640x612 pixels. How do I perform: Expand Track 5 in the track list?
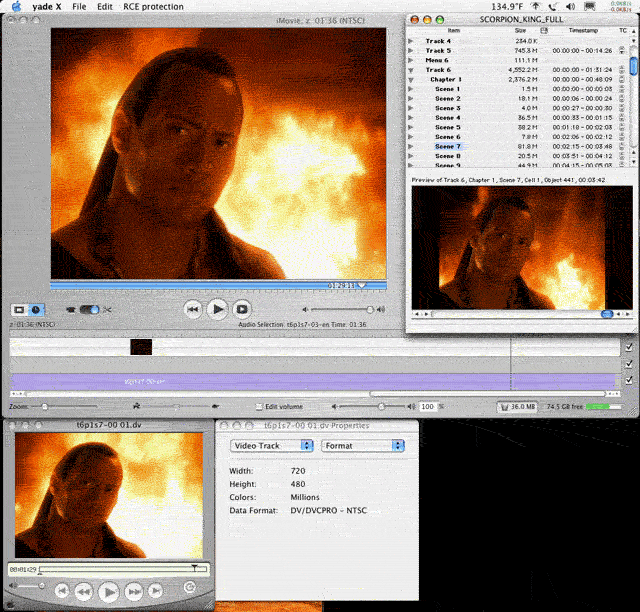pos(411,51)
